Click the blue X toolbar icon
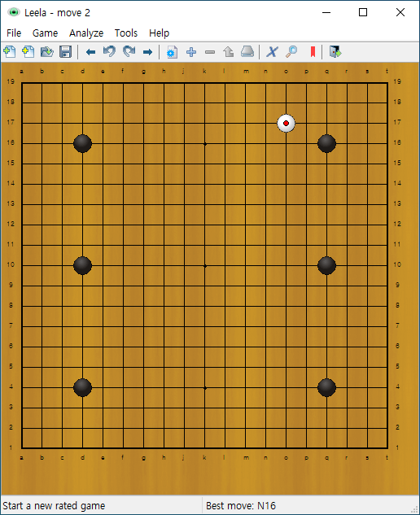Viewport: 420px width, 515px height. coord(272,52)
